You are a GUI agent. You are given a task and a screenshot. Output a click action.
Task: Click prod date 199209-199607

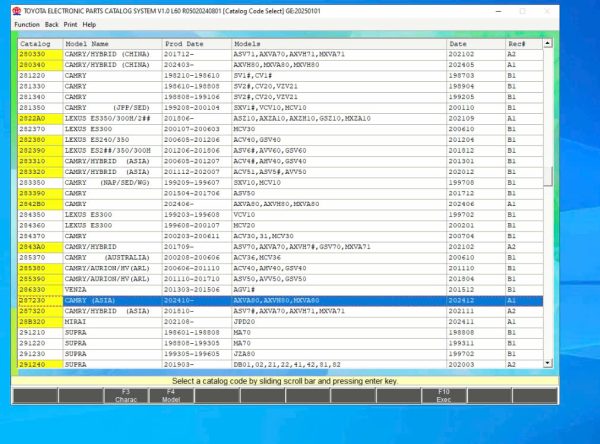[x=197, y=183]
